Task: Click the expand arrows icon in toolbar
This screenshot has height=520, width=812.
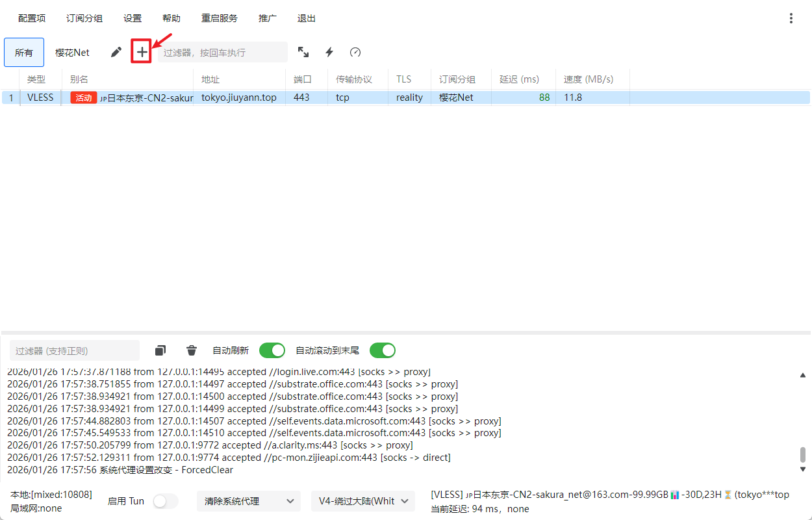Action: (303, 52)
